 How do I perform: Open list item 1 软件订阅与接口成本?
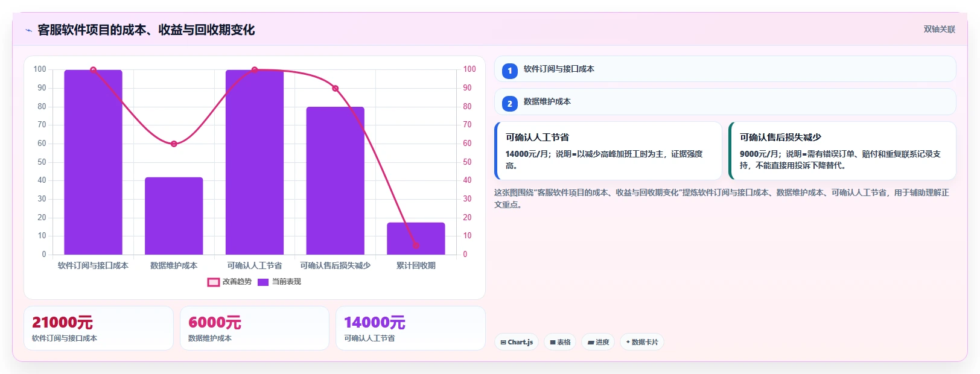pos(725,69)
